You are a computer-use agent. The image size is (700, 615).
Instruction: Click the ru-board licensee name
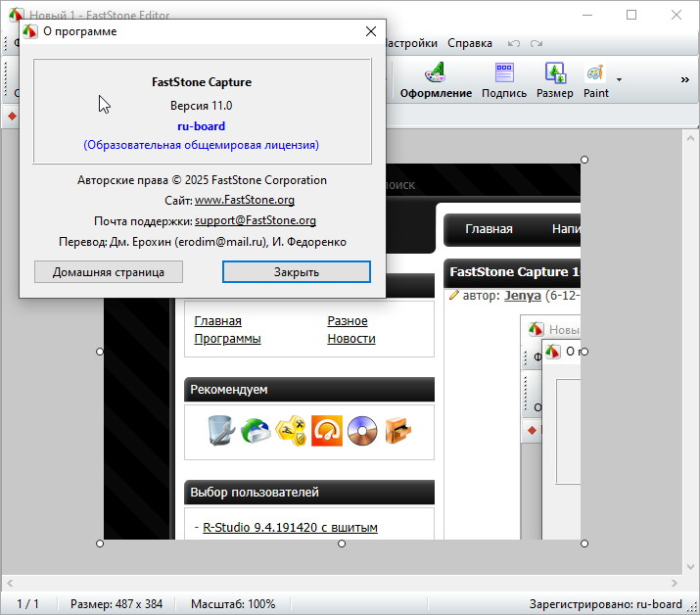(202, 126)
